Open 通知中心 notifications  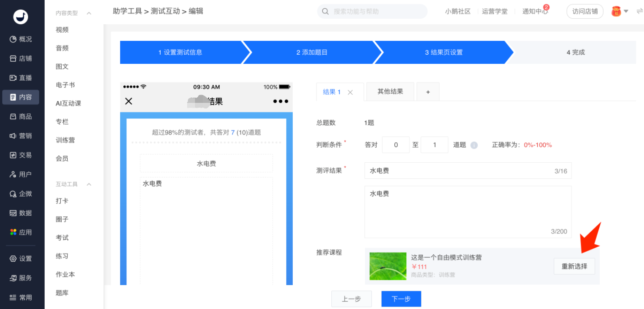(x=535, y=12)
